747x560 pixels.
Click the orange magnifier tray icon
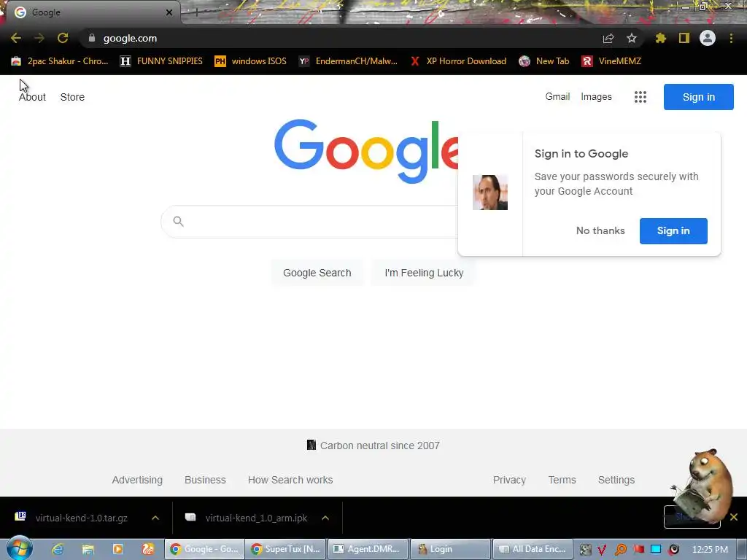point(621,550)
